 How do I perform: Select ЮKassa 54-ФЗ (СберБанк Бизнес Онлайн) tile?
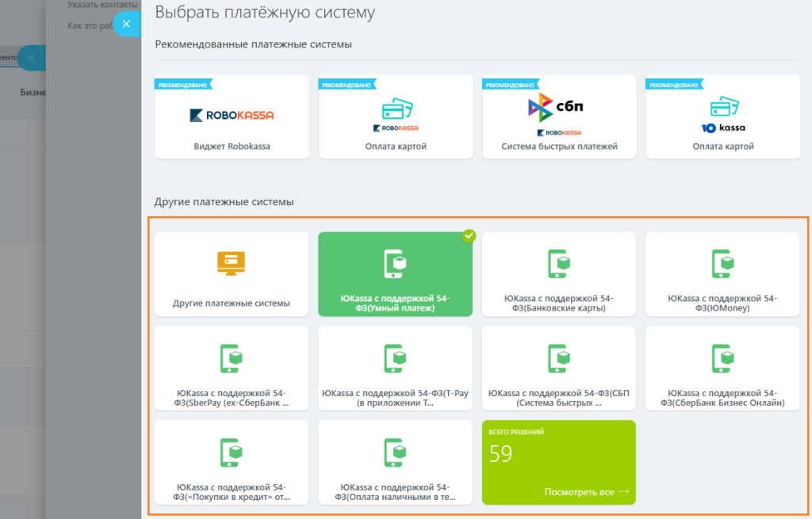pyautogui.click(x=722, y=368)
